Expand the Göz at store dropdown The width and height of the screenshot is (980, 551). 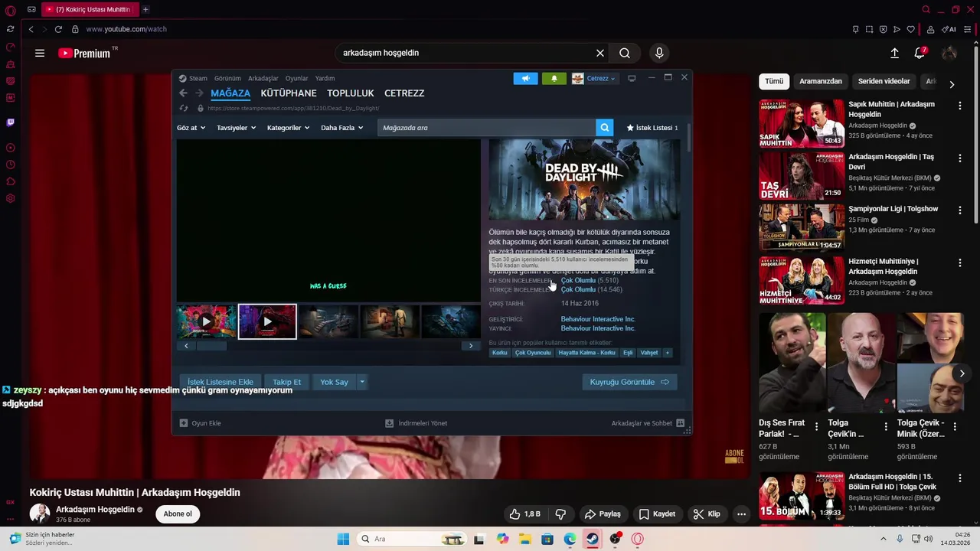[191, 128]
